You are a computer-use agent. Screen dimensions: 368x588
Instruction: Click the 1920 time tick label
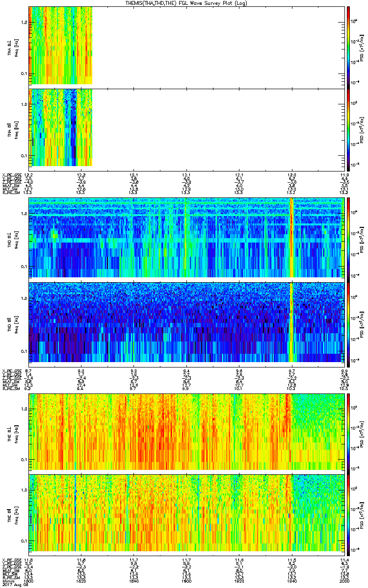coord(239,581)
